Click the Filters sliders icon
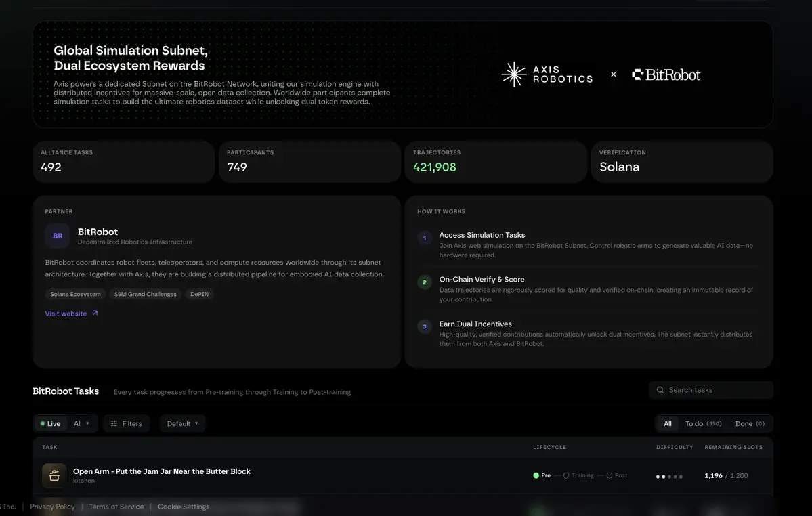 pos(114,423)
